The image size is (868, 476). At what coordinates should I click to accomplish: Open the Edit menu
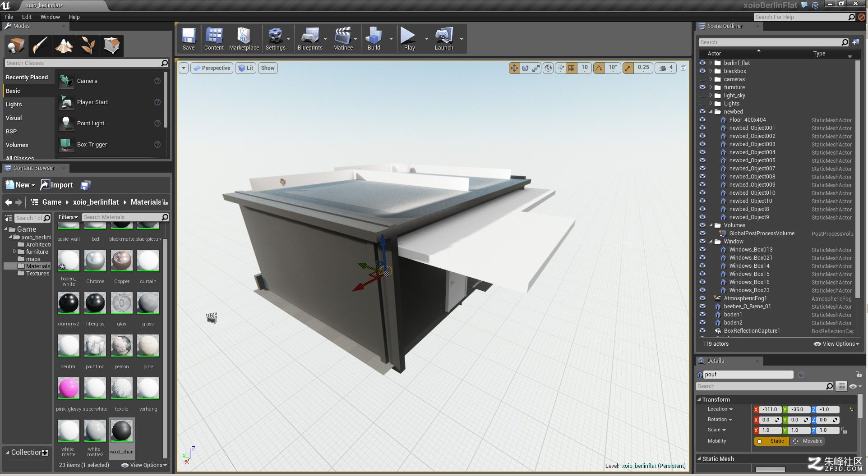click(27, 17)
